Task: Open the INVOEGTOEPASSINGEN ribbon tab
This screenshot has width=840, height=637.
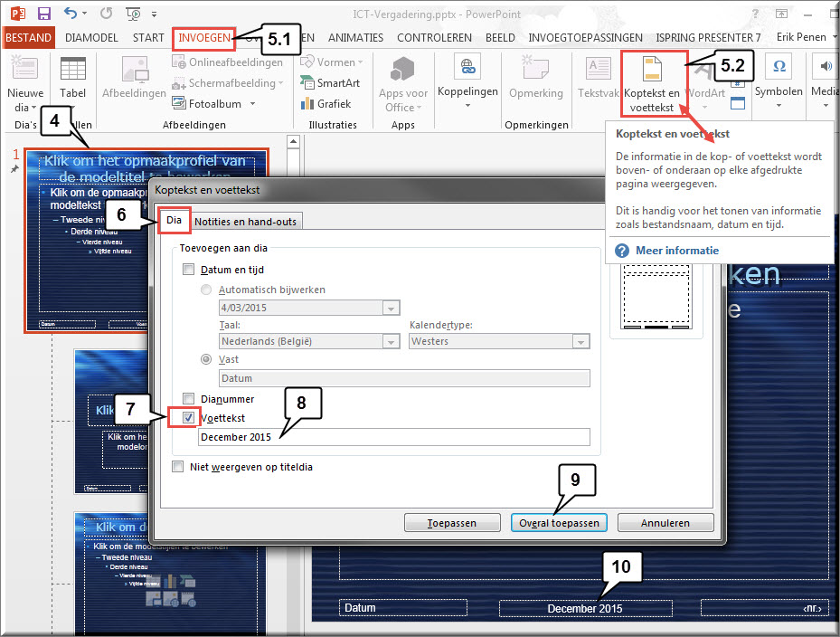Action: point(586,37)
